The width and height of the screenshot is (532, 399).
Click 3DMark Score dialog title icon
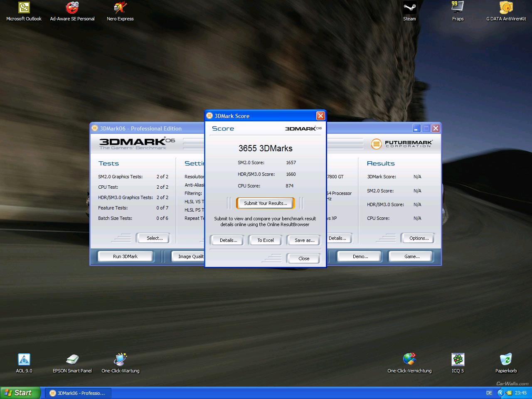point(209,116)
